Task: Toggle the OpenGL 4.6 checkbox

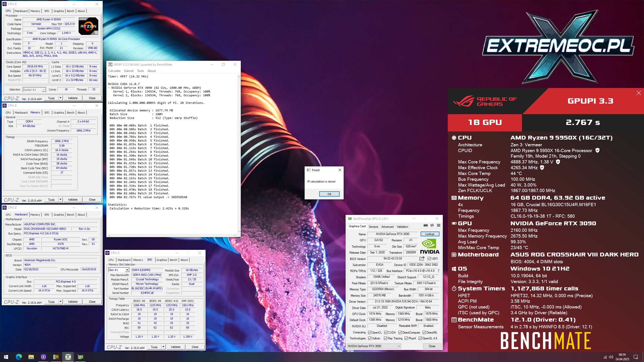Action: (x=420, y=338)
